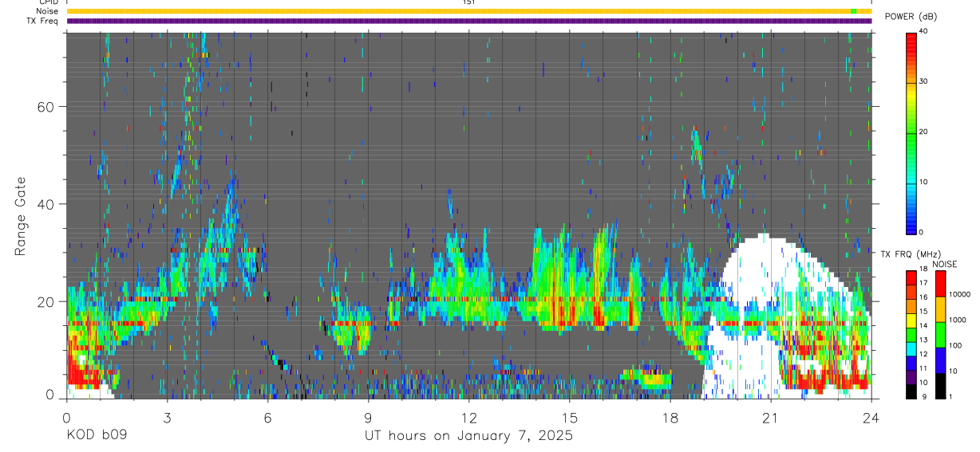Pick the purple 10-11 MHz frequency swatch

911,376
